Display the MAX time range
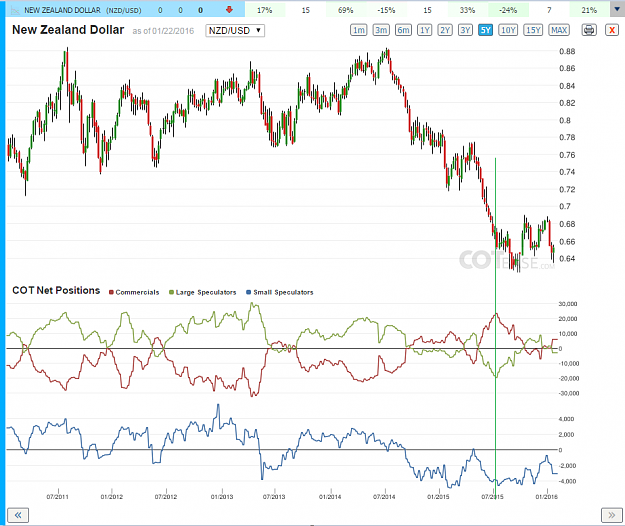This screenshot has height=526, width=625. [x=559, y=30]
